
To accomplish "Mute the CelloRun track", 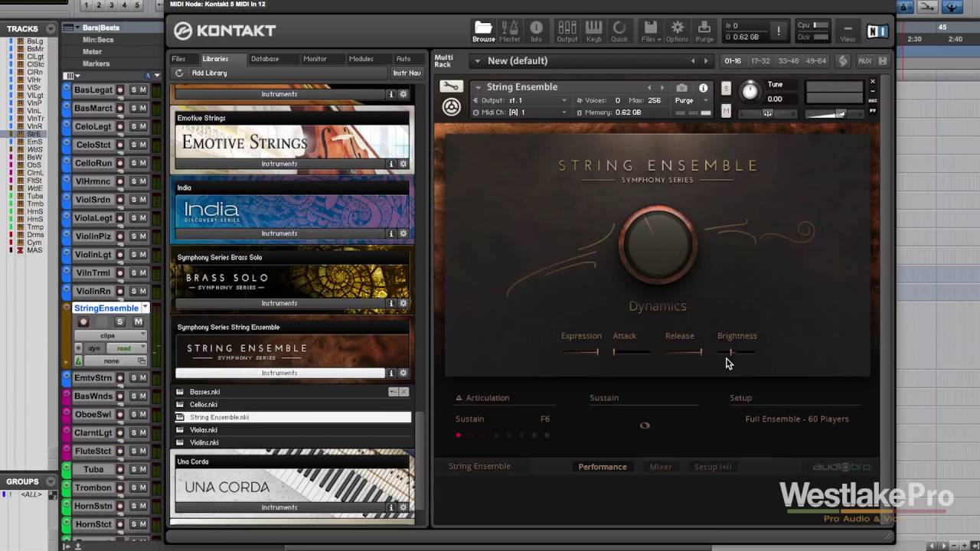I will [143, 163].
